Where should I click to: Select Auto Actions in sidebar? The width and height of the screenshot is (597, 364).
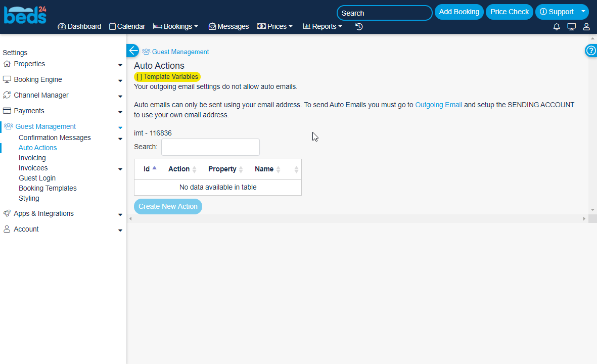tap(38, 148)
